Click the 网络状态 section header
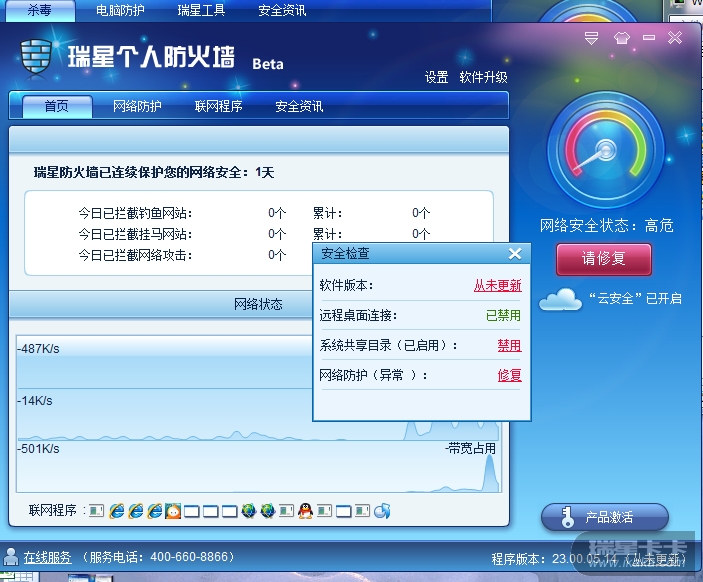This screenshot has height=582, width=703. click(258, 304)
